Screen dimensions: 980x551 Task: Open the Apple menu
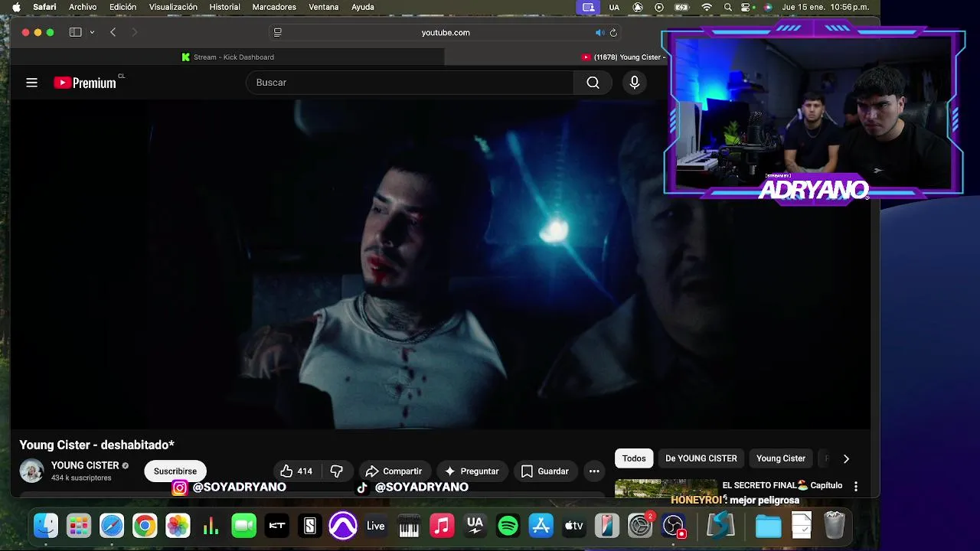click(x=16, y=7)
